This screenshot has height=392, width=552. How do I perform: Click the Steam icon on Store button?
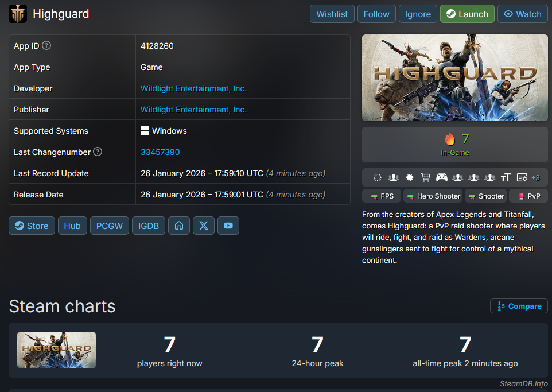20,226
